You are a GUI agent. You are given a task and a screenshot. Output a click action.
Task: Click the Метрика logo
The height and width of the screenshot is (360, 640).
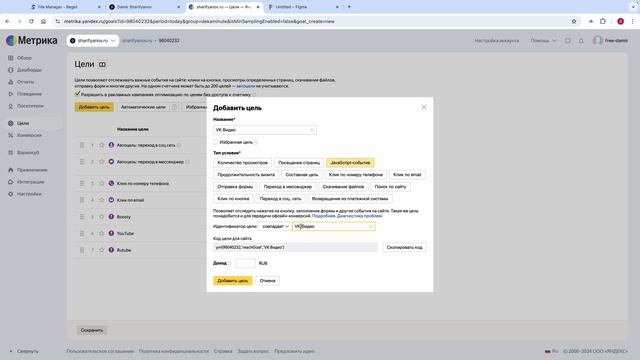click(32, 40)
